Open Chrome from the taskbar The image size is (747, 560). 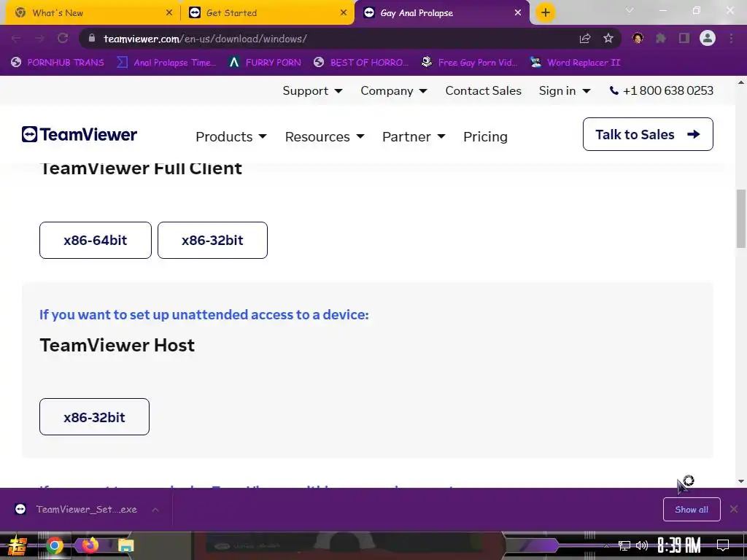54,545
